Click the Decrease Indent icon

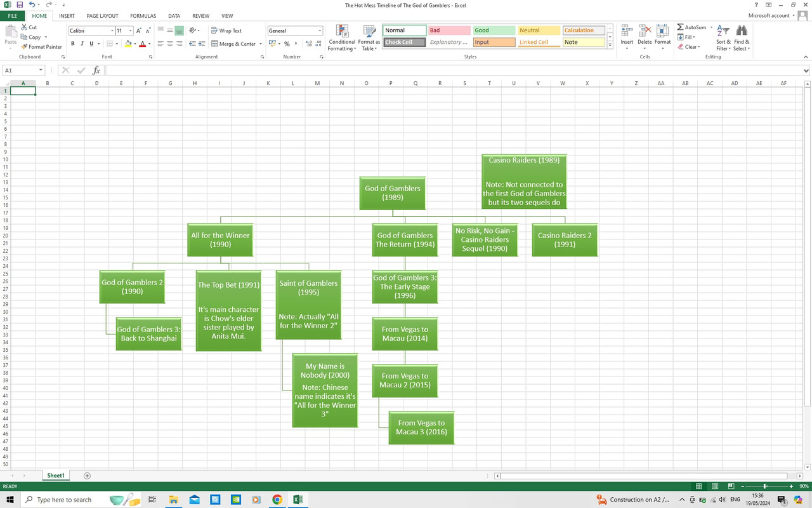tap(192, 44)
